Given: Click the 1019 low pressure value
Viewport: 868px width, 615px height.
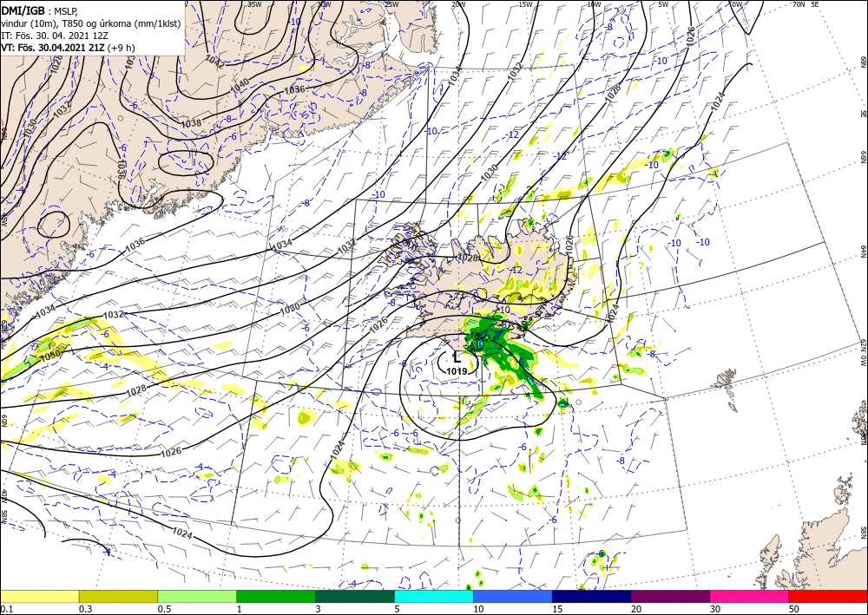Looking at the screenshot, I should pyautogui.click(x=457, y=371).
